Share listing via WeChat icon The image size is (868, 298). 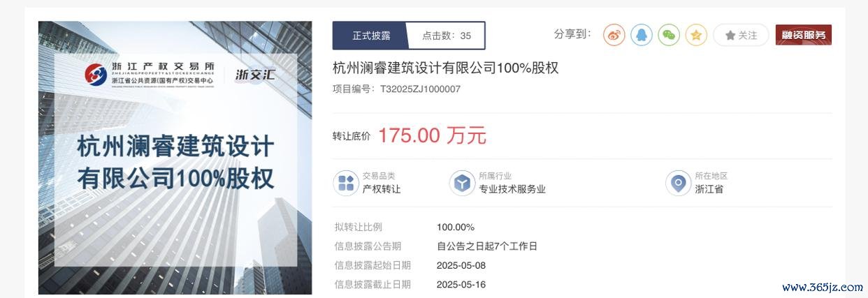(669, 35)
